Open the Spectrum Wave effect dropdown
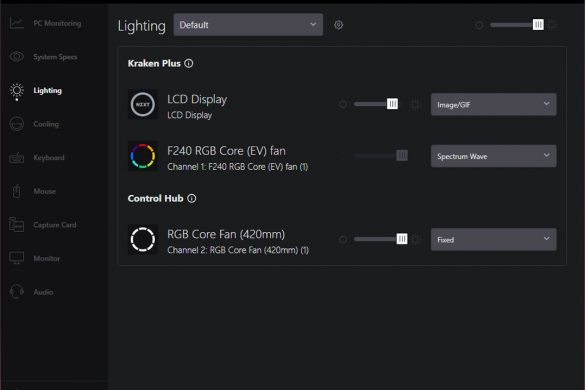The image size is (585, 390). point(494,156)
